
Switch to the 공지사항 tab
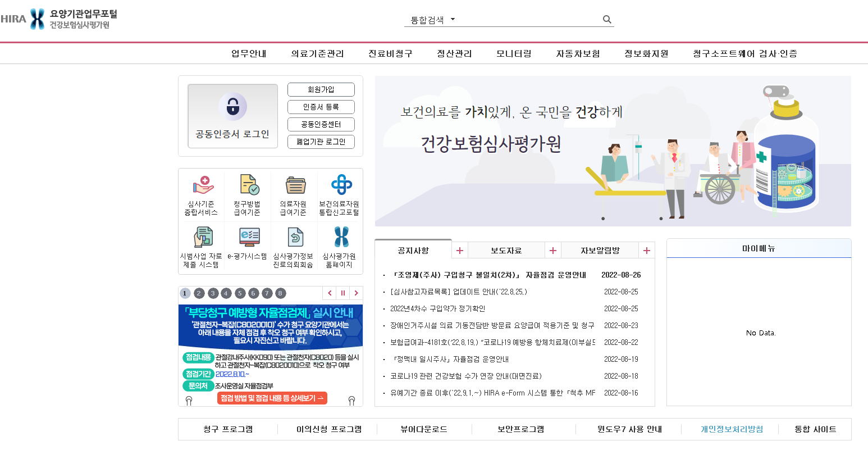[413, 251]
